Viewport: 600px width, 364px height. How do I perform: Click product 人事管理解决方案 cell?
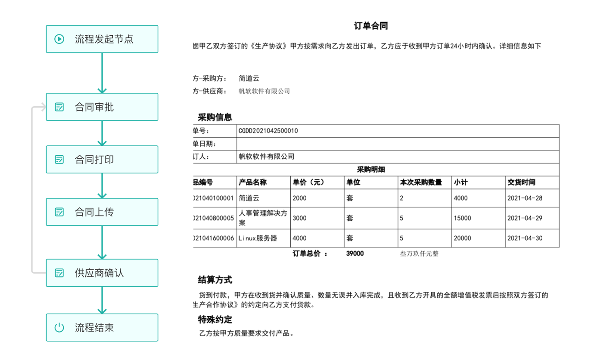click(263, 218)
